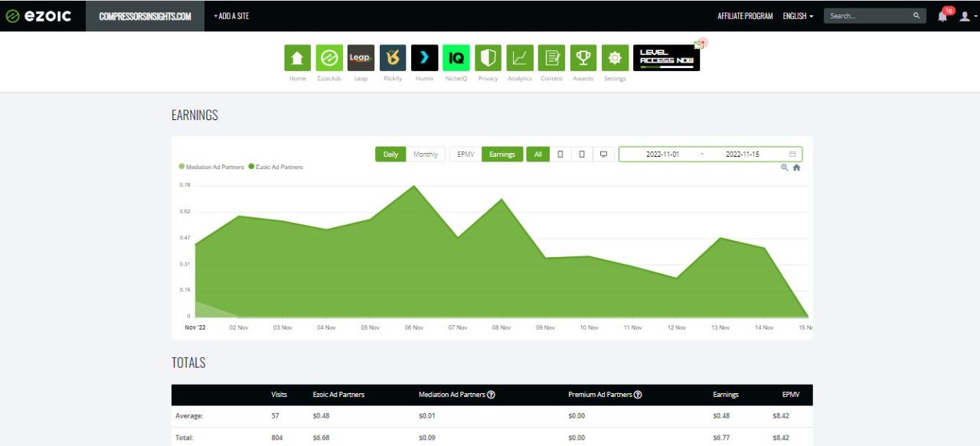980x446 pixels.
Task: Click the Visits column header
Action: pos(279,395)
